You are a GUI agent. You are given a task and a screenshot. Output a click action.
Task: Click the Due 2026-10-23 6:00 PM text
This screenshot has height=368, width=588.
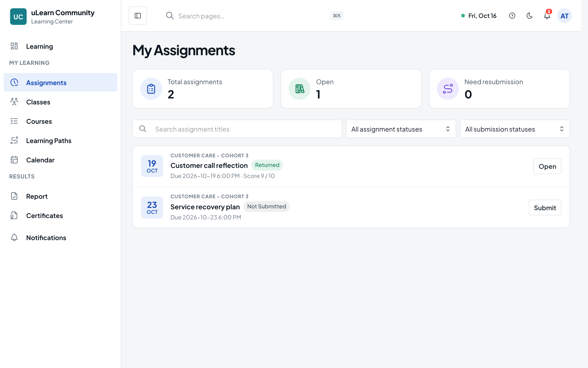point(206,217)
